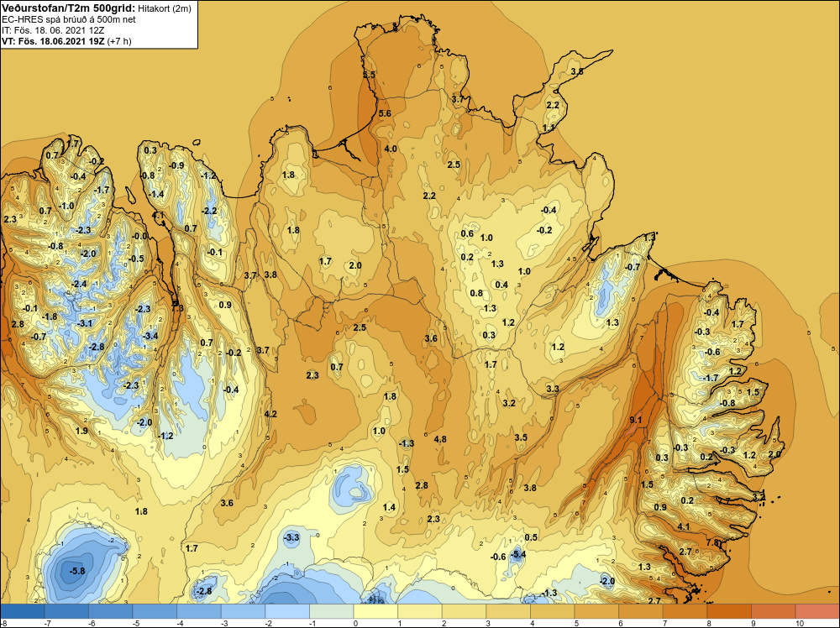Click the 'VT: Fös. 18.06.2021 19Z' valid time
This screenshot has width=840, height=628.
point(53,40)
